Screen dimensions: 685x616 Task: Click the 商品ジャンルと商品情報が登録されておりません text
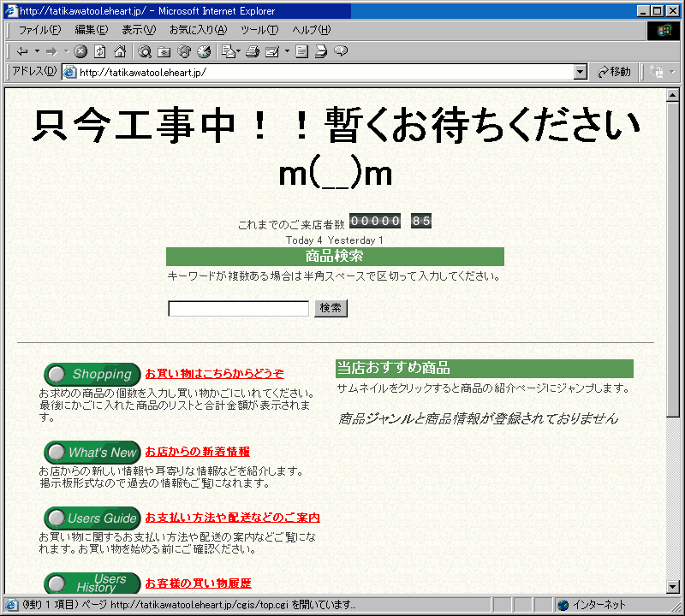point(479,419)
